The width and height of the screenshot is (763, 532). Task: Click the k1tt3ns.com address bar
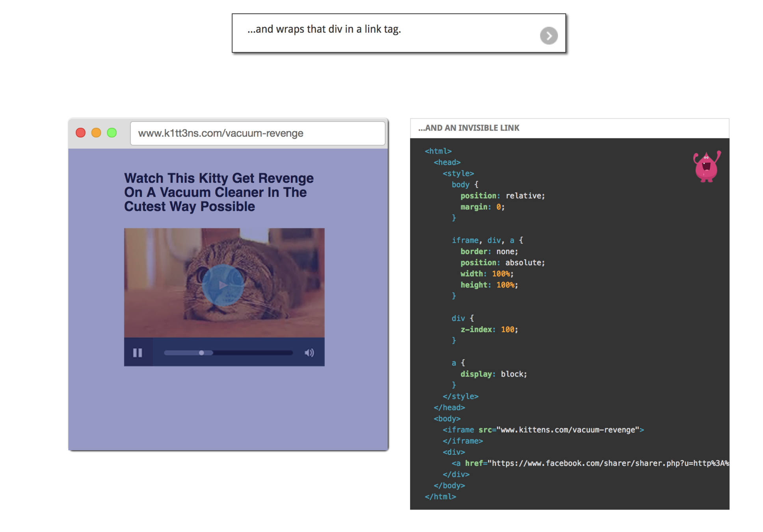click(257, 134)
